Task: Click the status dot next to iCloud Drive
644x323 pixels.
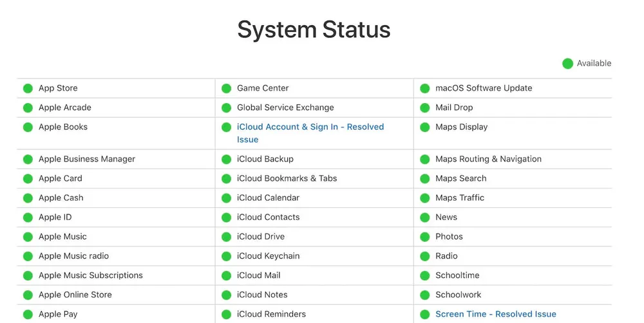Action: tap(226, 237)
